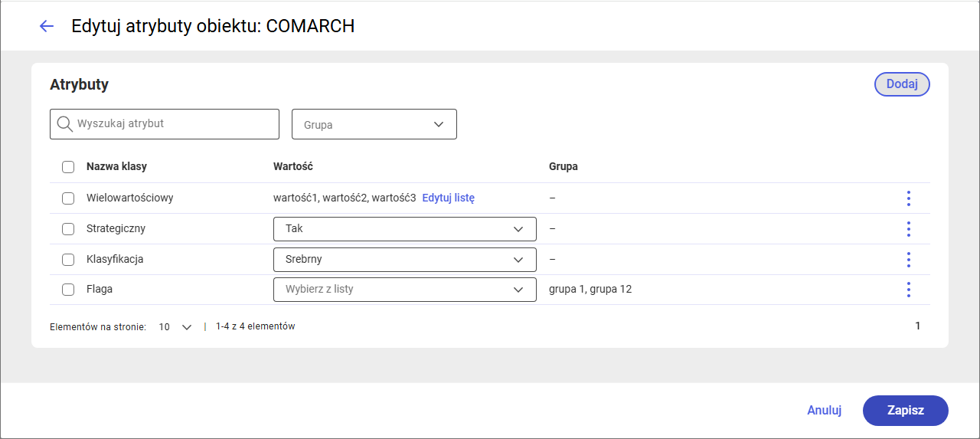Change the items-per-page dropdown showing 10
Image resolution: width=980 pixels, height=439 pixels.
coord(175,326)
